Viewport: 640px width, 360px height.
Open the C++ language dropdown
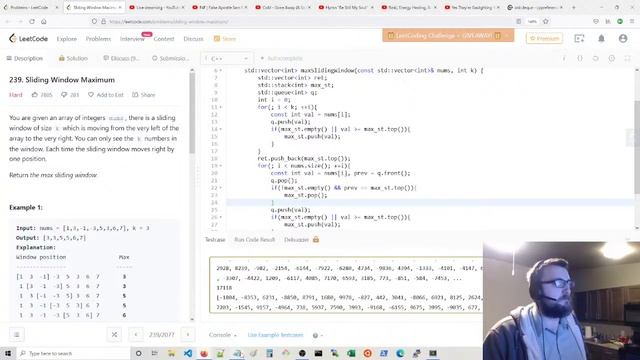(227, 58)
